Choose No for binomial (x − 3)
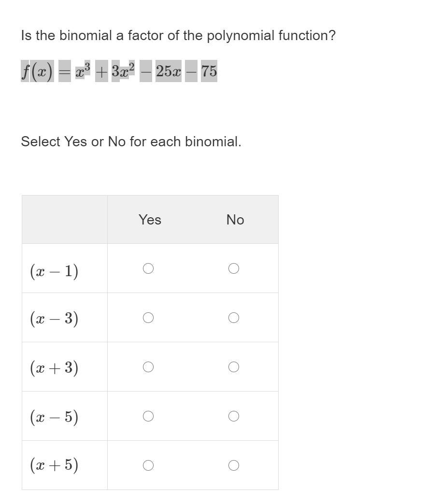Viewport: 439px width, 504px height. (x=234, y=318)
